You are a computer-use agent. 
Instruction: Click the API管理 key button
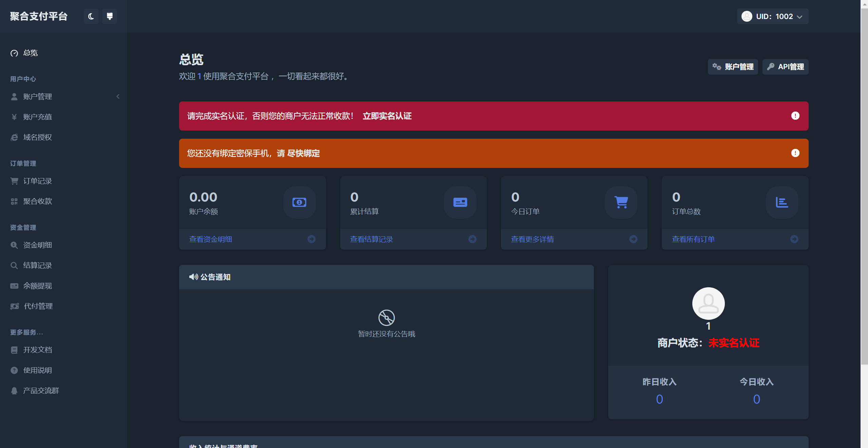785,67
